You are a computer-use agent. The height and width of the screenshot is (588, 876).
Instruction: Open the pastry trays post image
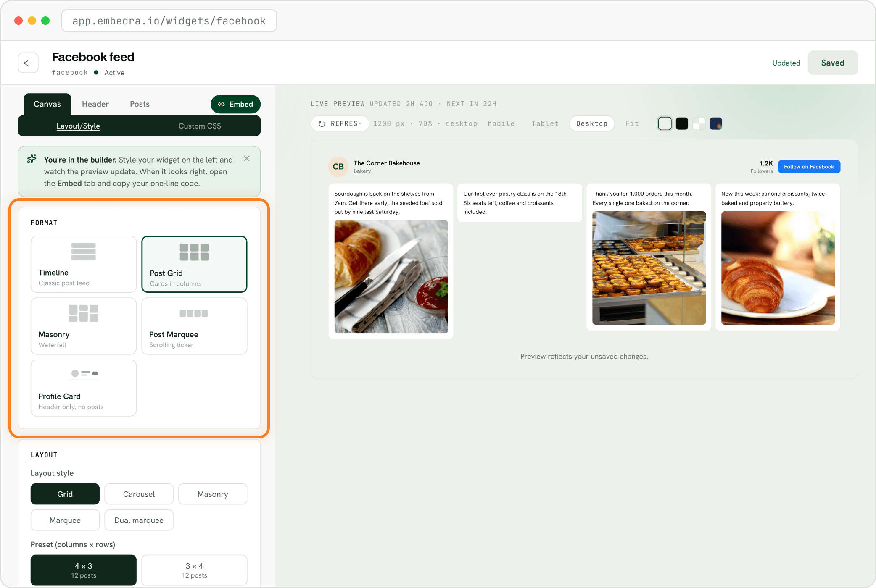(x=649, y=268)
